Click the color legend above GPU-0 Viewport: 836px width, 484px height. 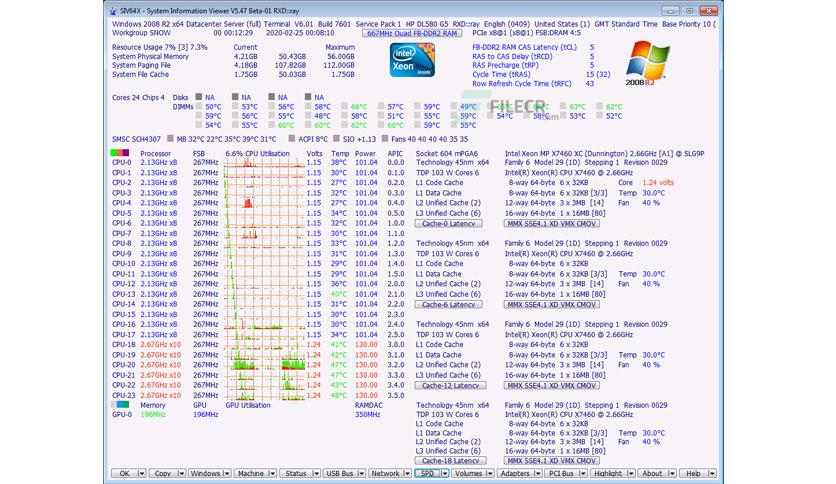tap(120, 405)
